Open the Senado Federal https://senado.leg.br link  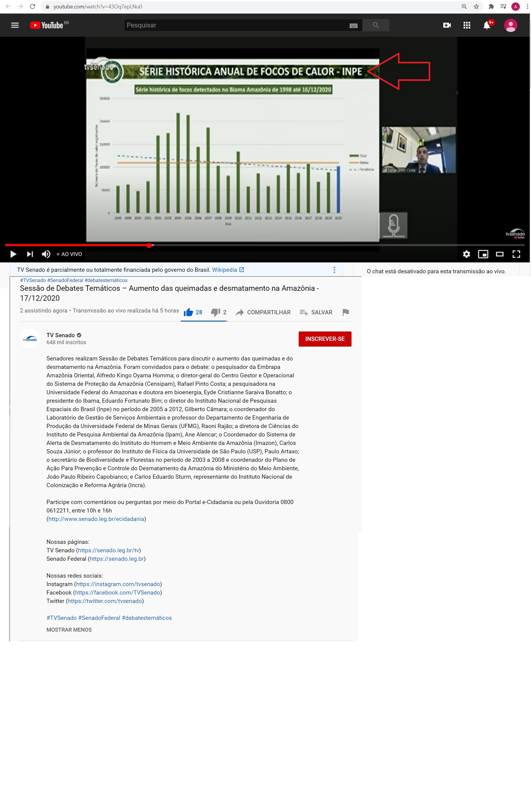click(x=117, y=559)
